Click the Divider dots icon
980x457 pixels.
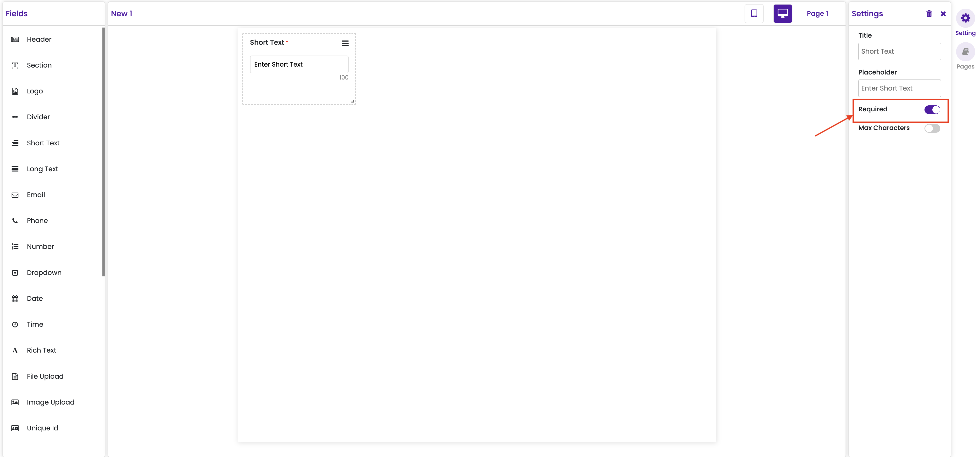click(x=15, y=117)
